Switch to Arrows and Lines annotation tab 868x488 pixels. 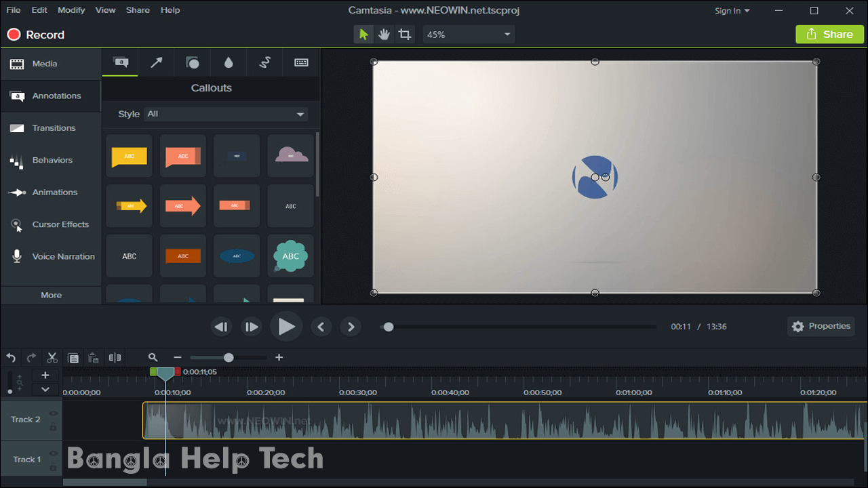tap(157, 62)
